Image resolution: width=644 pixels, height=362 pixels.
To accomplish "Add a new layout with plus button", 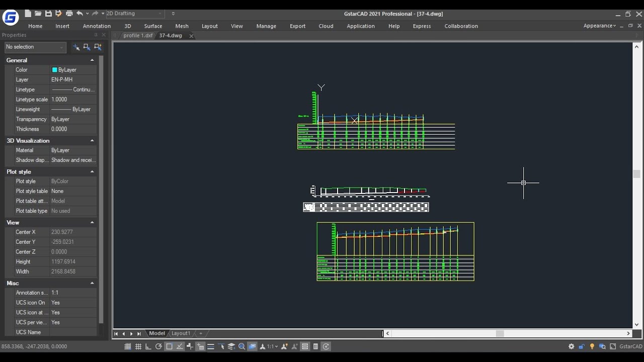I will click(x=201, y=333).
